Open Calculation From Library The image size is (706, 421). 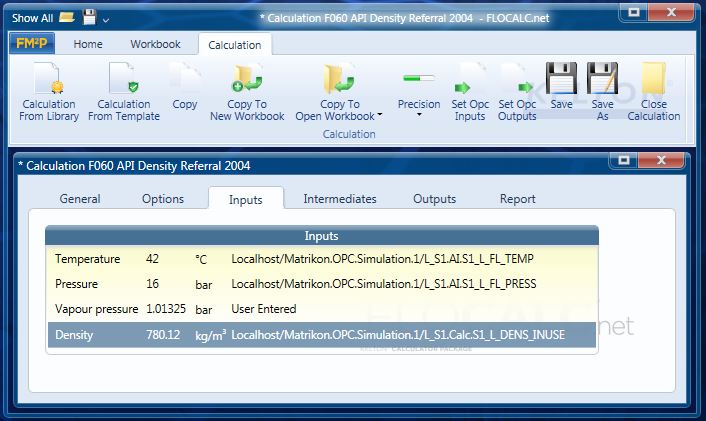click(49, 92)
